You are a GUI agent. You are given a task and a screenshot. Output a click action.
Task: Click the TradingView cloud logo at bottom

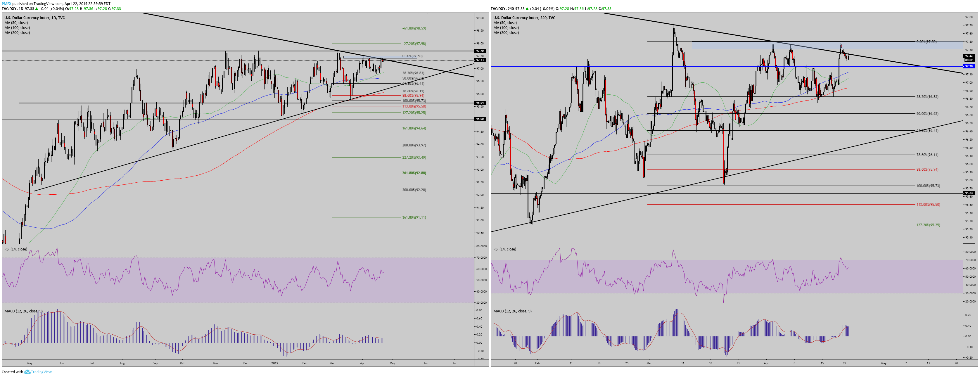(x=27, y=372)
